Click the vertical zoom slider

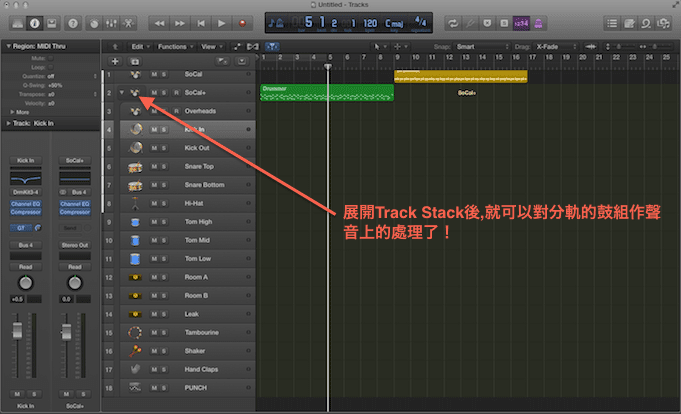pyautogui.click(x=619, y=46)
